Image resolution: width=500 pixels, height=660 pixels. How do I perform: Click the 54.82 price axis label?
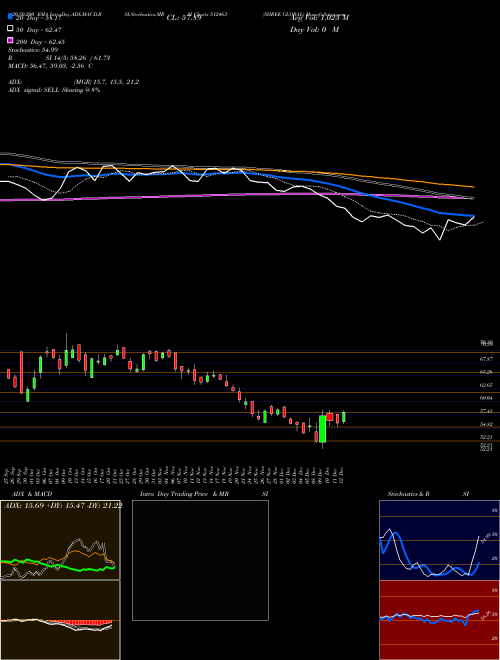pos(487,424)
